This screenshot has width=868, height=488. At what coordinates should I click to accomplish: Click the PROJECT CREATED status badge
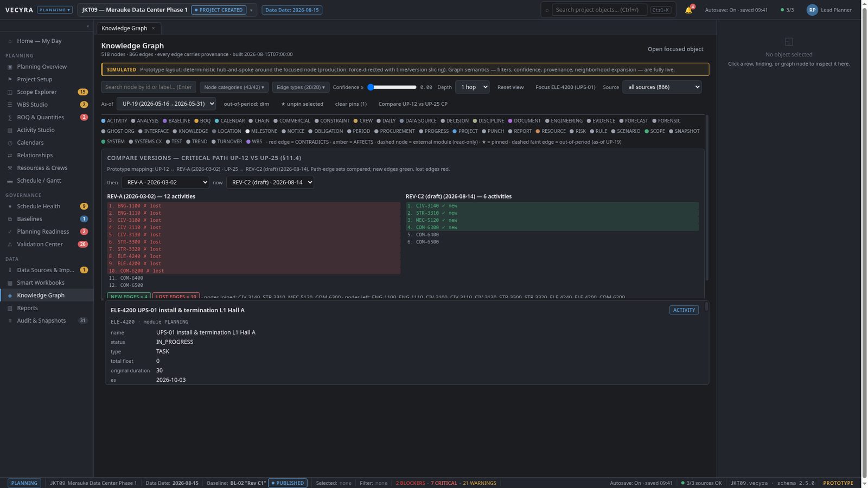[x=218, y=10]
